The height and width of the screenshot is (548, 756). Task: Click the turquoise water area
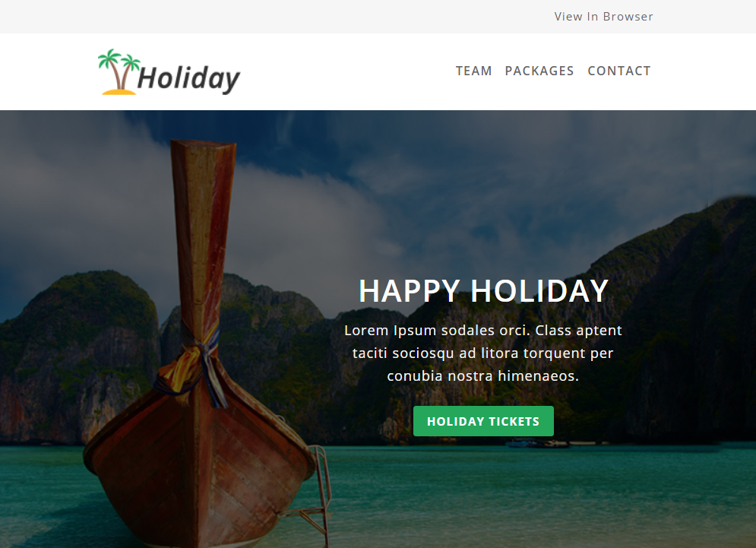point(530,497)
